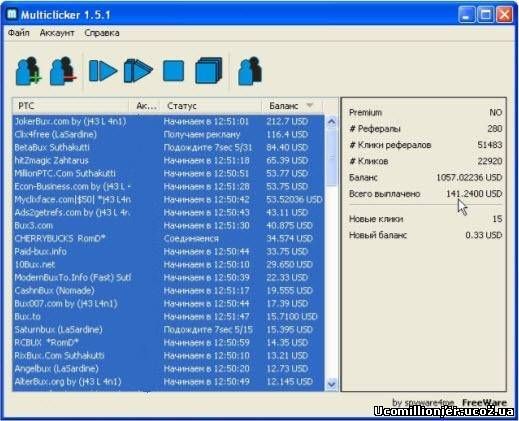The width and height of the screenshot is (519, 421).
Task: Click the Новые клики value 15
Action: 497,219
